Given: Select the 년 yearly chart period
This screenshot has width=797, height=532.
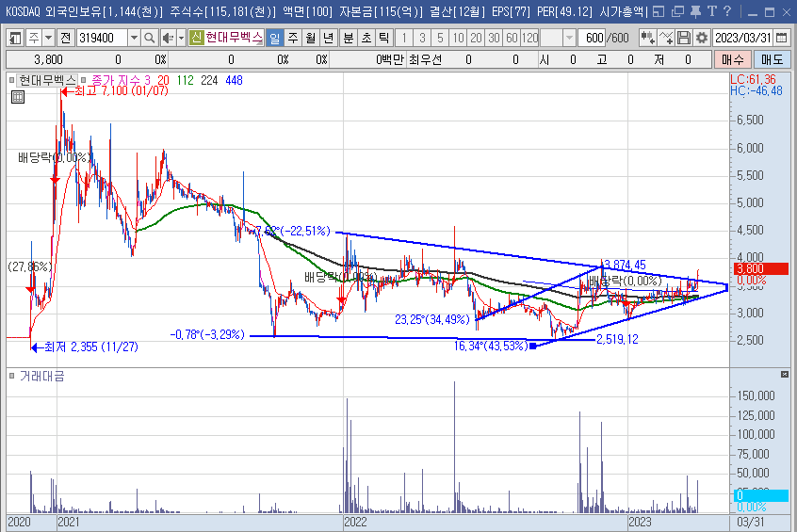Looking at the screenshot, I should coord(329,38).
